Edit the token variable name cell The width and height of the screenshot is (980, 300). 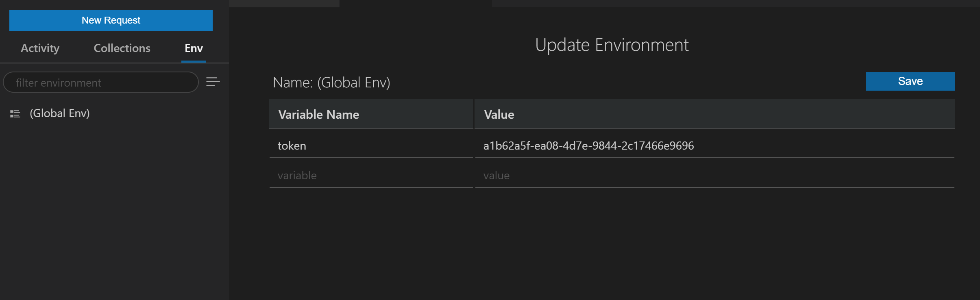coord(370,145)
